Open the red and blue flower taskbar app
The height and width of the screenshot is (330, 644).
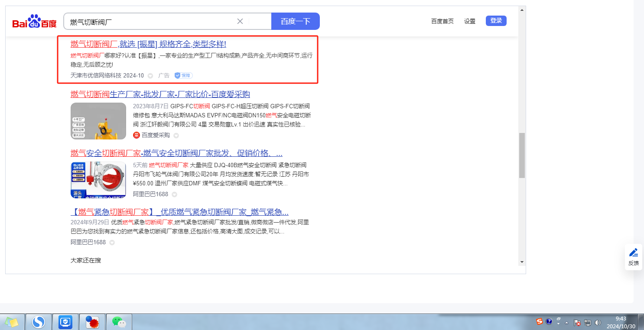92,322
